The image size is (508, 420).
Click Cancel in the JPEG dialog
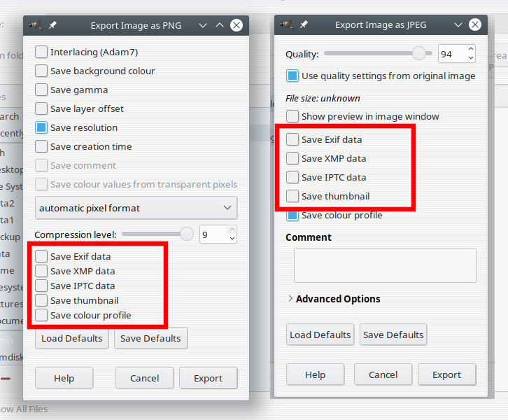point(383,374)
